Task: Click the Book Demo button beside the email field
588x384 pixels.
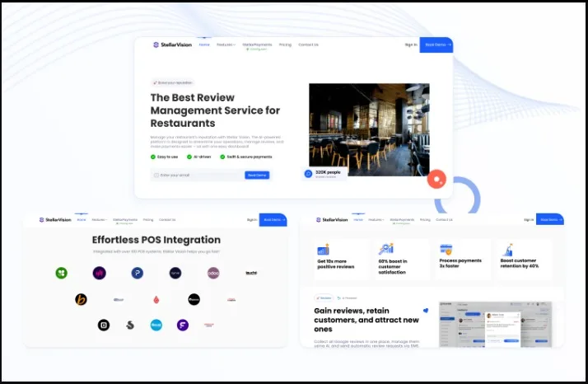Action: click(257, 176)
